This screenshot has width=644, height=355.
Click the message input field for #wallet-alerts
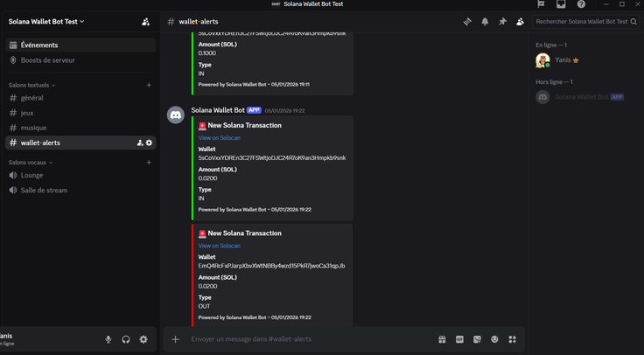tap(306, 339)
